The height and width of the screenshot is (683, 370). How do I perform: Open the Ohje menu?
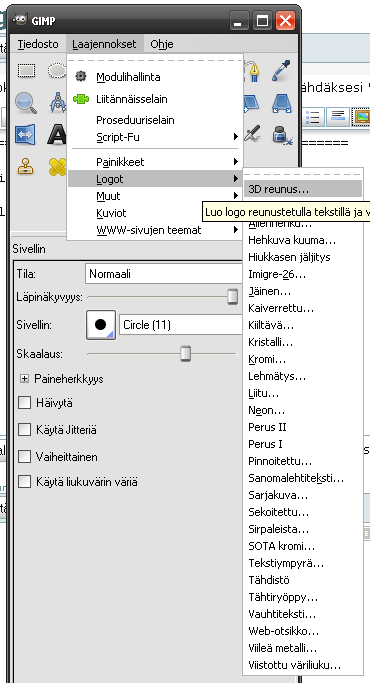point(162,44)
